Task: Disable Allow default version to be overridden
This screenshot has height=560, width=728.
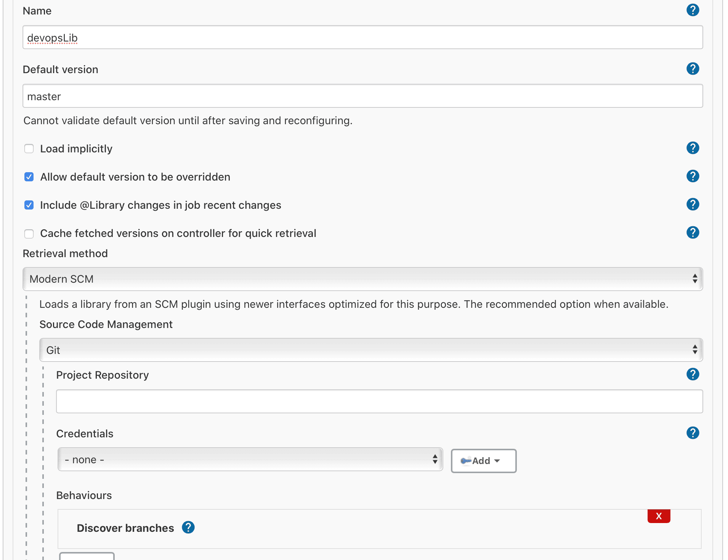Action: tap(29, 177)
